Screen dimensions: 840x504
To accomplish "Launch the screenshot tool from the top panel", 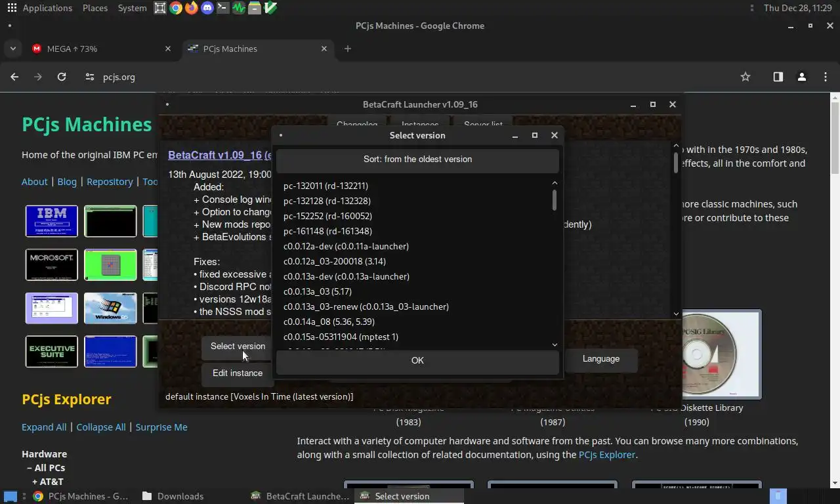I will [160, 8].
